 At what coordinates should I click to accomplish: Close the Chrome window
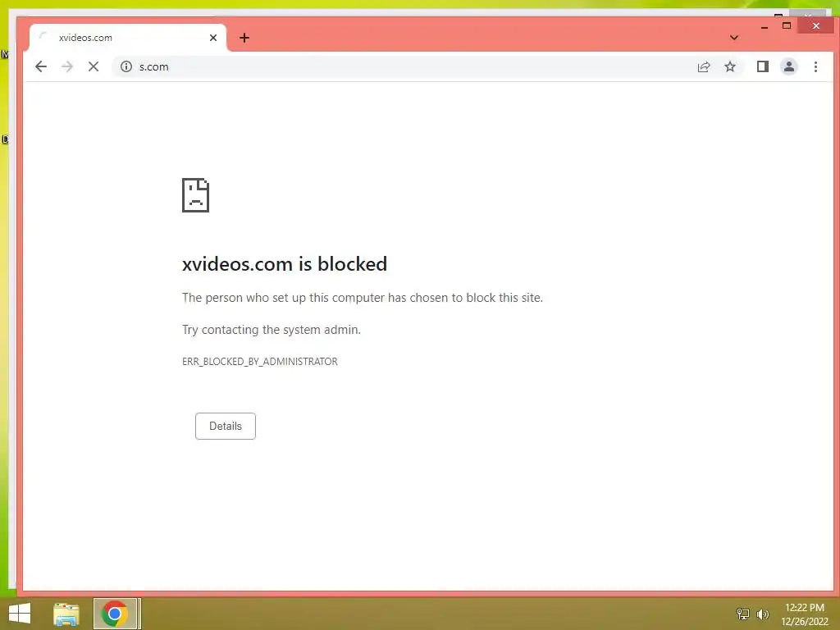816,25
